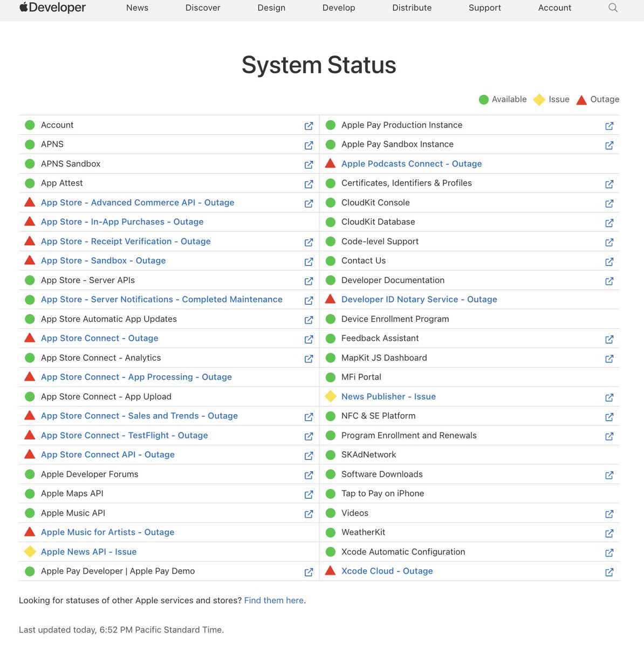Click the 'Available' legend label

pyautogui.click(x=509, y=99)
